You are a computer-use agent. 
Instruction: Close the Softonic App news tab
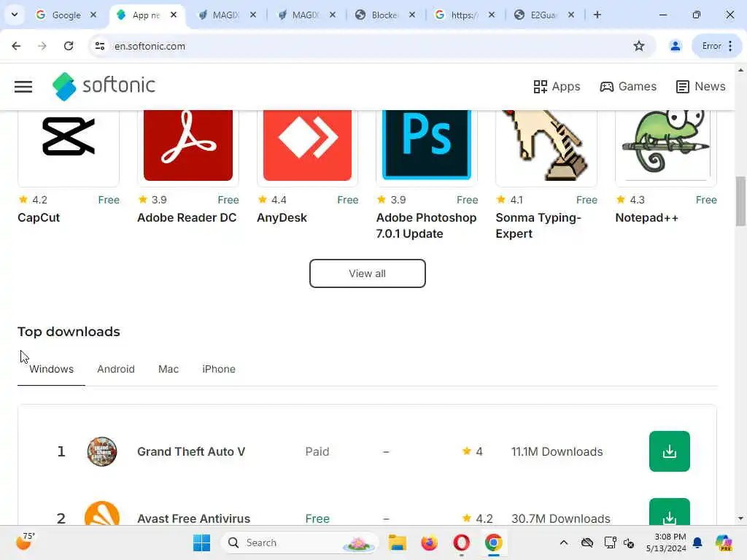pos(174,15)
